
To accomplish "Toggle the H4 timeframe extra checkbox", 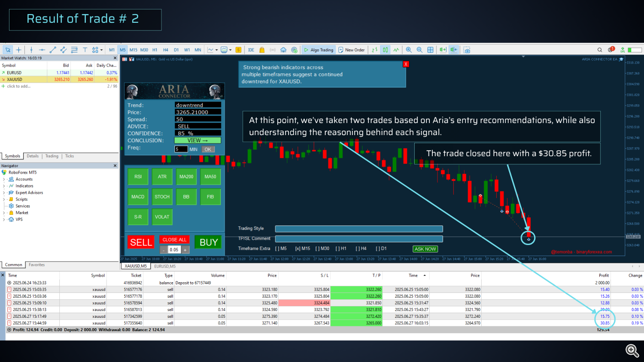I will tap(361, 248).
